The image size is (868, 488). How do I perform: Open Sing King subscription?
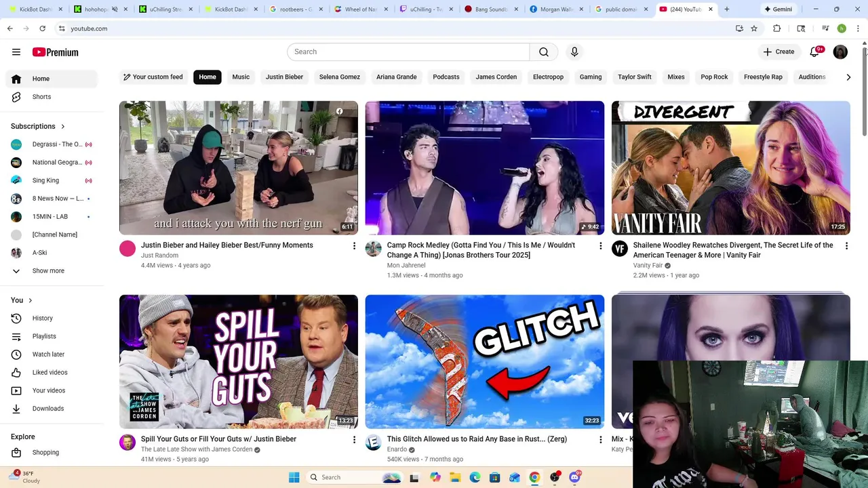[53, 180]
